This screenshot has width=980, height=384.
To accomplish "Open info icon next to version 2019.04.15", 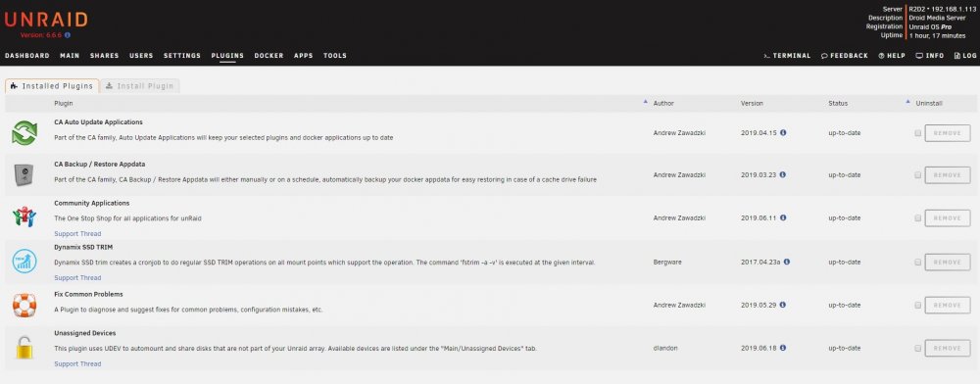I will (x=783, y=132).
